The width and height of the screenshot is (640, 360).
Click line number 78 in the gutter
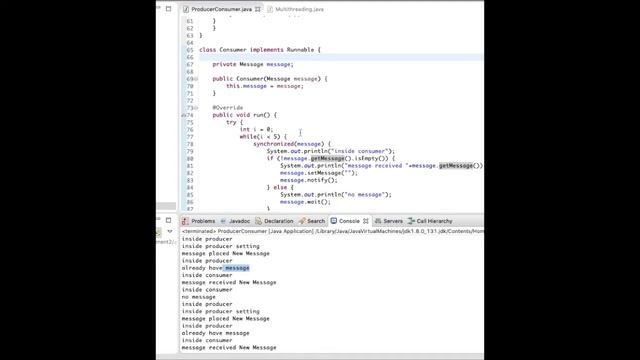[190, 144]
